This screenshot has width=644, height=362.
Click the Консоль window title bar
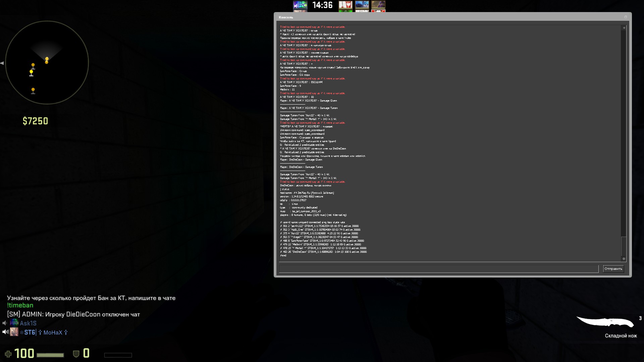[436, 17]
